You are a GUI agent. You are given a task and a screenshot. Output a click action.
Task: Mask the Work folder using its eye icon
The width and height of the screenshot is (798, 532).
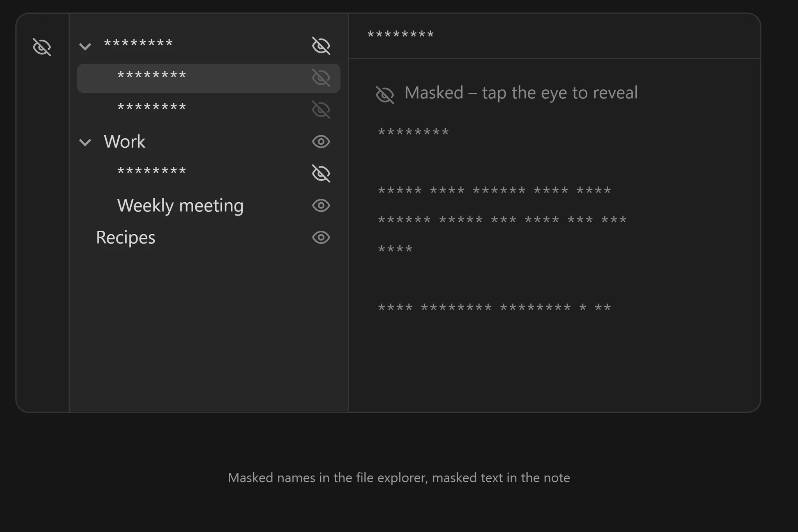point(321,141)
